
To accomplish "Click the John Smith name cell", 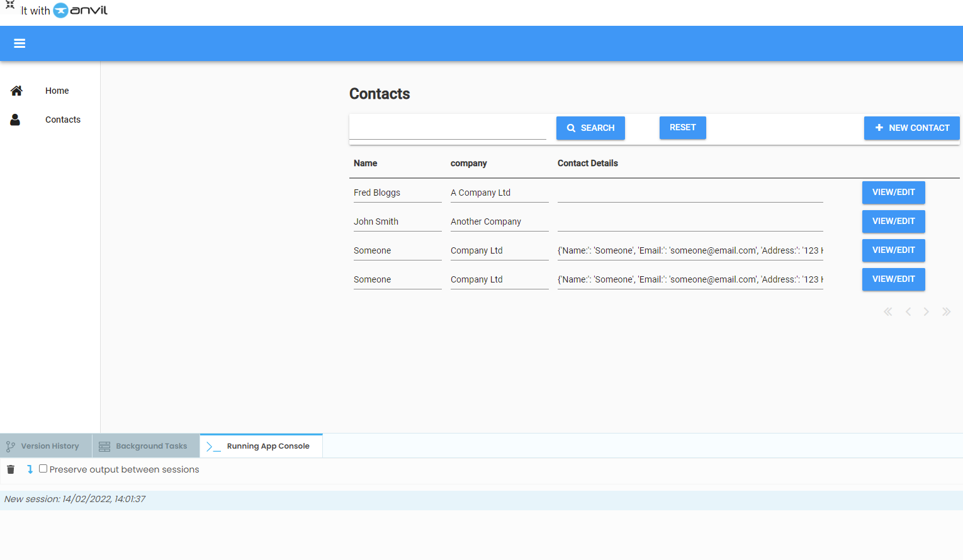I will pyautogui.click(x=397, y=221).
